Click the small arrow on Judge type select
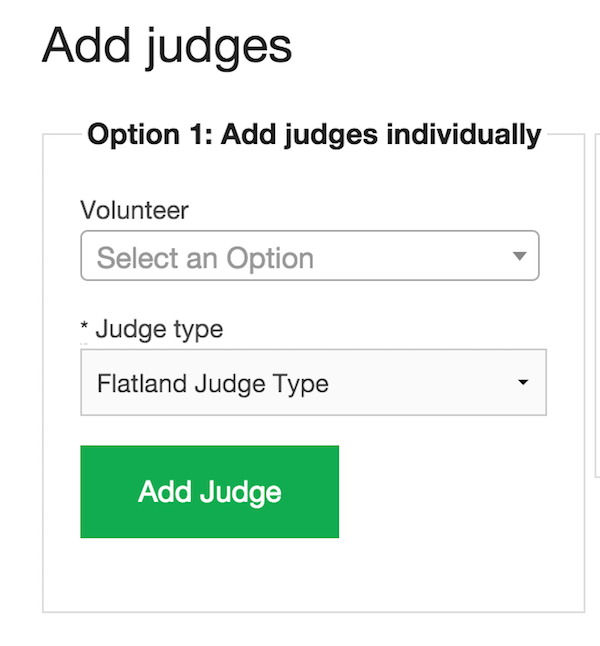 tap(523, 383)
